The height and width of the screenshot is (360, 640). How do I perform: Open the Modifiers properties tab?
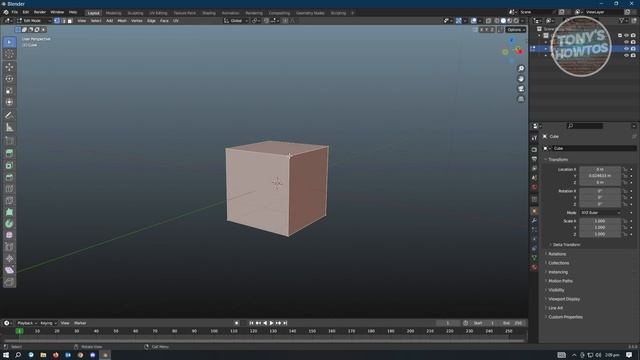(534, 220)
